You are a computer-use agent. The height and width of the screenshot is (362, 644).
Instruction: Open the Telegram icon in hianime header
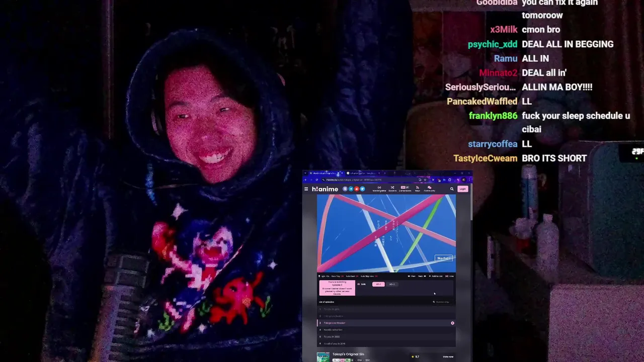(x=351, y=189)
